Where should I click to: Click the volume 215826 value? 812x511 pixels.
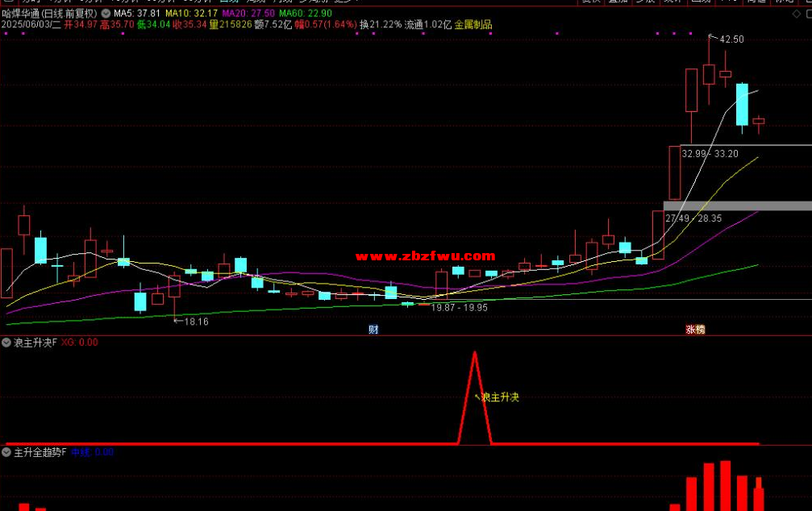tap(235, 24)
